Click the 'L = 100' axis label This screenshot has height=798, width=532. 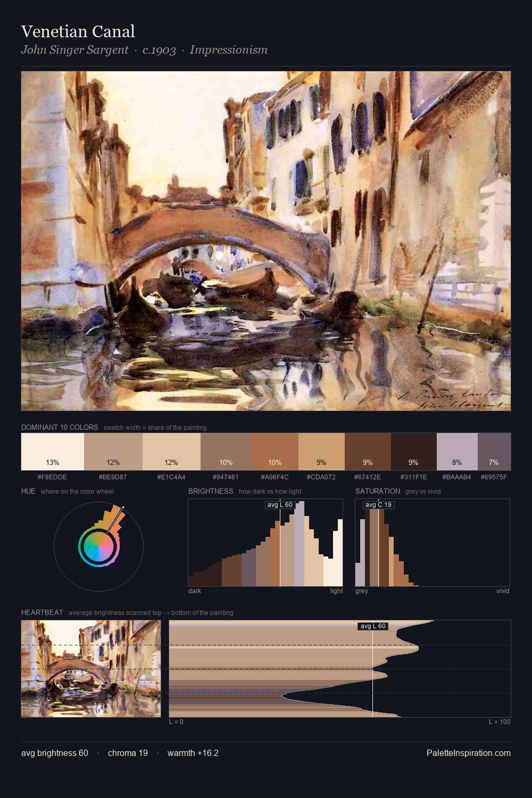point(500,722)
